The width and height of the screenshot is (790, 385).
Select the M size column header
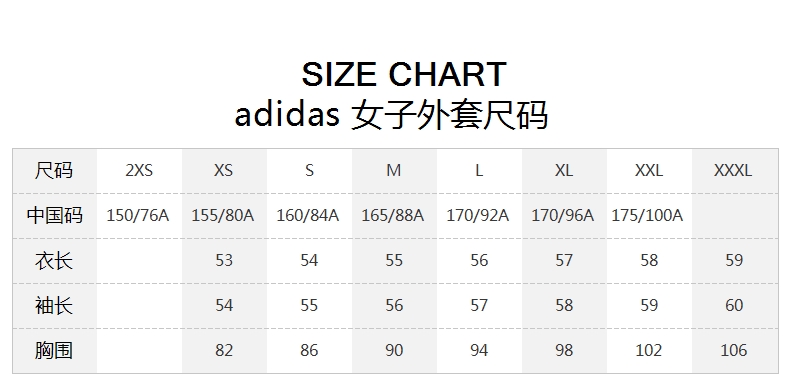point(393,171)
